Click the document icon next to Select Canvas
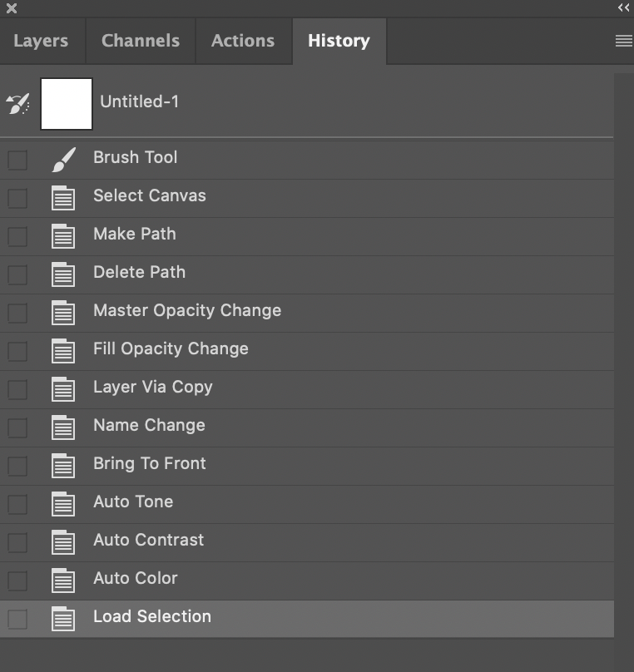Screen dimensions: 634x672 (x=63, y=198)
